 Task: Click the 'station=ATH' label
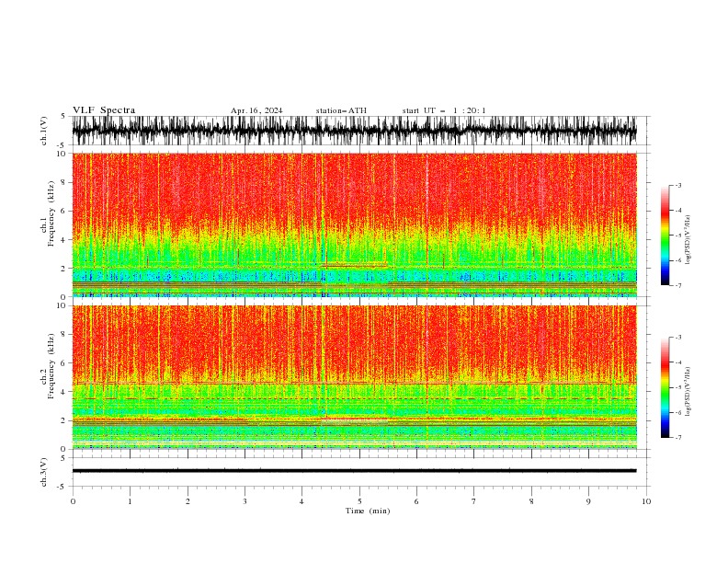(341, 110)
